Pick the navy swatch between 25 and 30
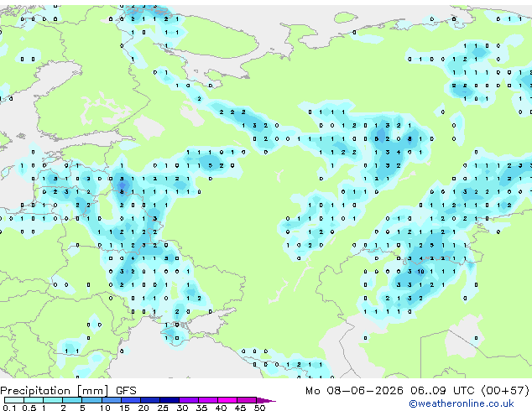The width and height of the screenshot is (532, 411). [x=170, y=400]
